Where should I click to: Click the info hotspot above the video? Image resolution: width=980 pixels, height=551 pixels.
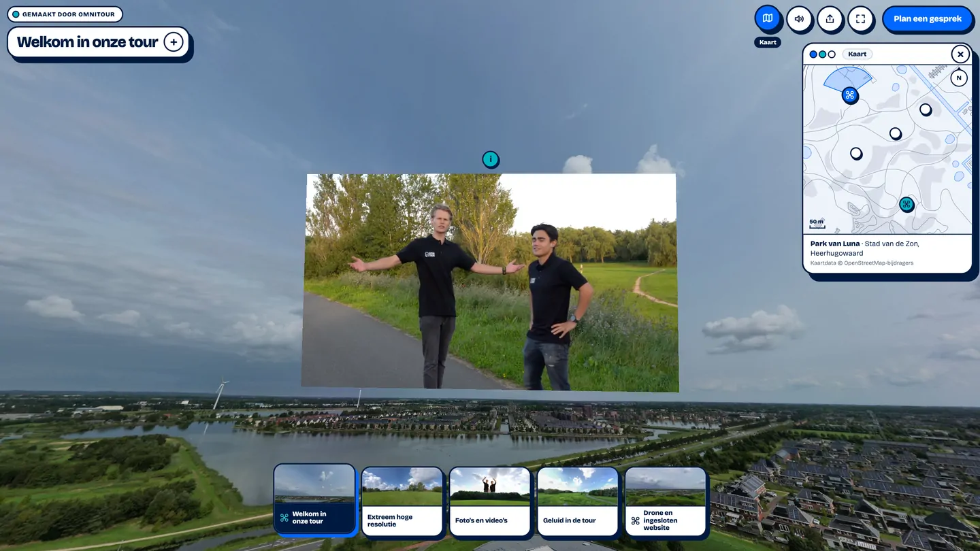point(490,159)
